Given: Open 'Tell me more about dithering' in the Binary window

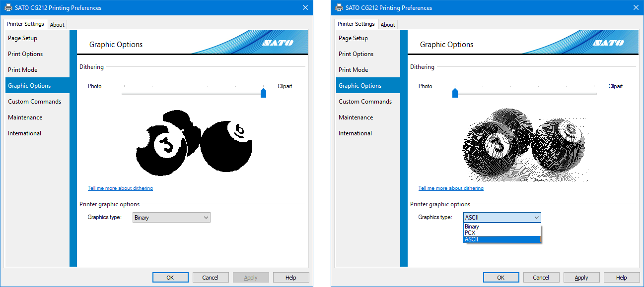Looking at the screenshot, I should [120, 188].
